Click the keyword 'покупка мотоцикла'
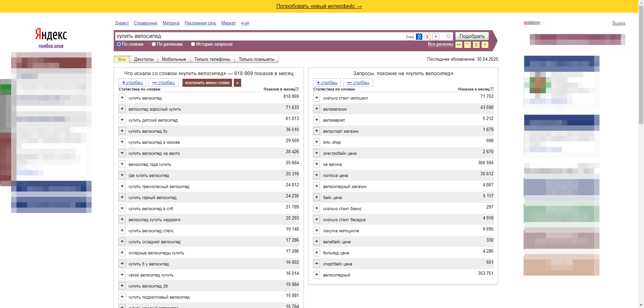The height and width of the screenshot is (308, 644). (341, 231)
